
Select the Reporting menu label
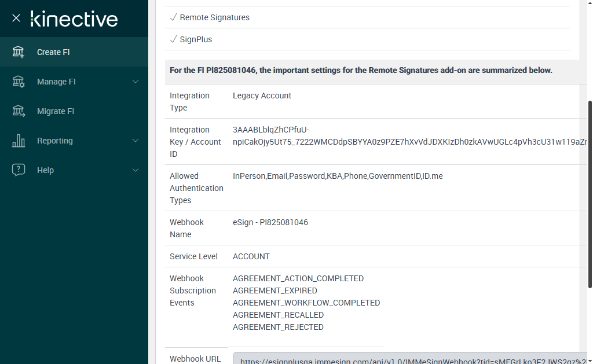pos(55,141)
